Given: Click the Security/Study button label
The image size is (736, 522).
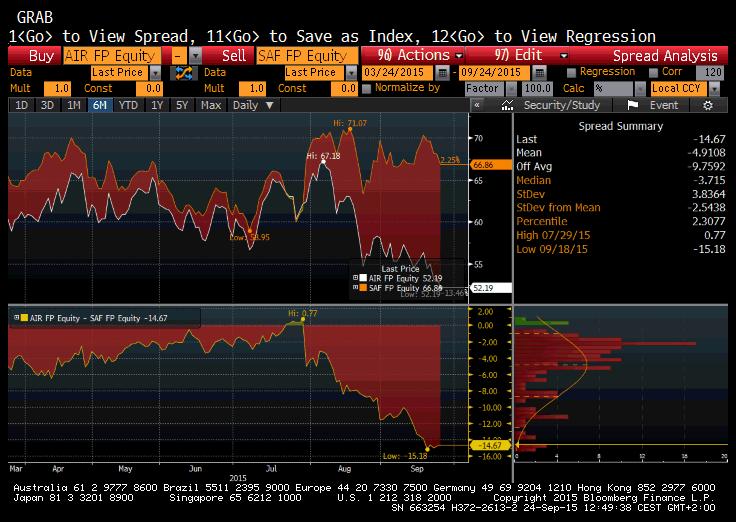Looking at the screenshot, I should click(x=561, y=105).
